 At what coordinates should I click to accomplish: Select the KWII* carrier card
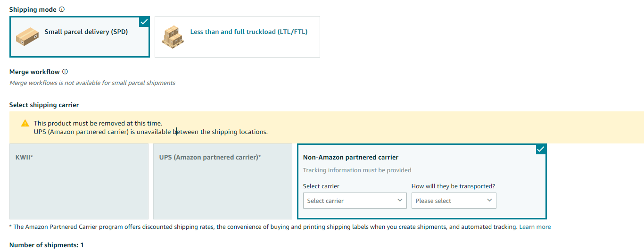click(x=79, y=182)
